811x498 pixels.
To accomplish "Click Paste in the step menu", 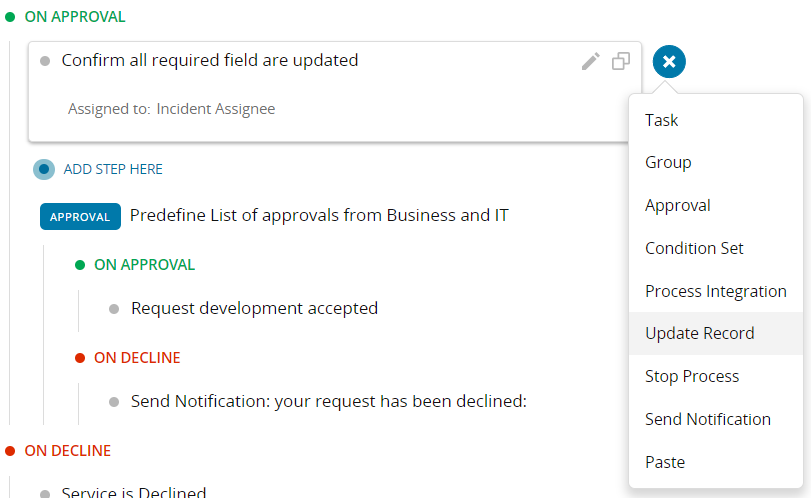I will (665, 462).
